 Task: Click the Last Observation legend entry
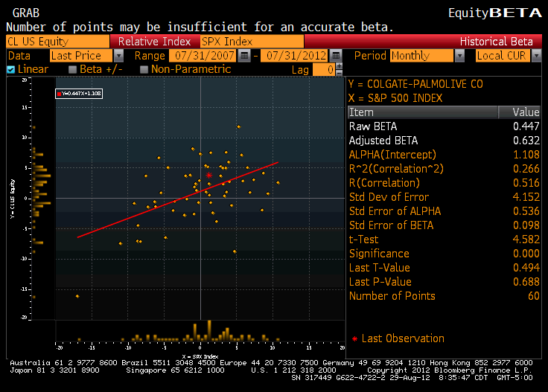pos(398,338)
